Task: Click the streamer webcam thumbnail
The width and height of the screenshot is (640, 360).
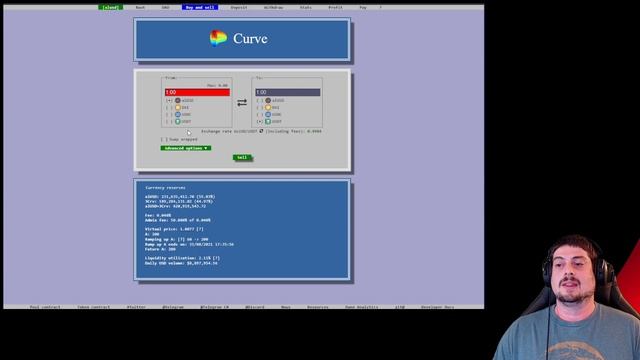Action: 567,297
